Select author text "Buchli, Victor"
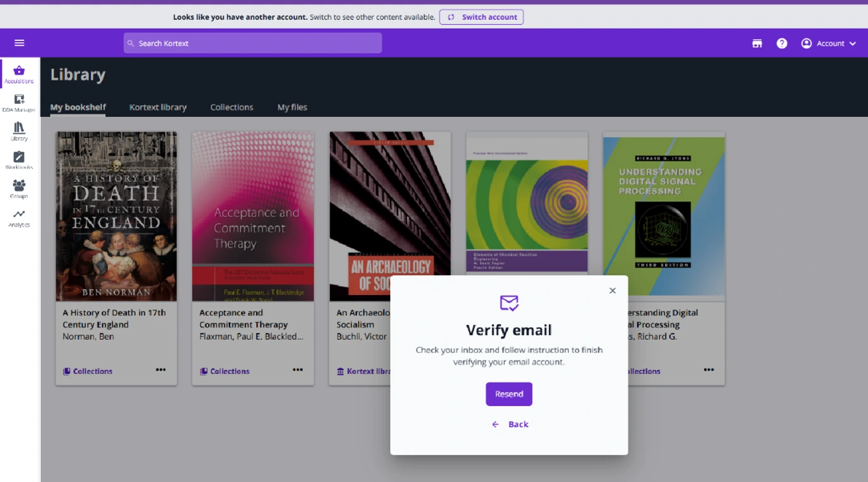Viewport: 868px width, 482px height. pyautogui.click(x=362, y=337)
